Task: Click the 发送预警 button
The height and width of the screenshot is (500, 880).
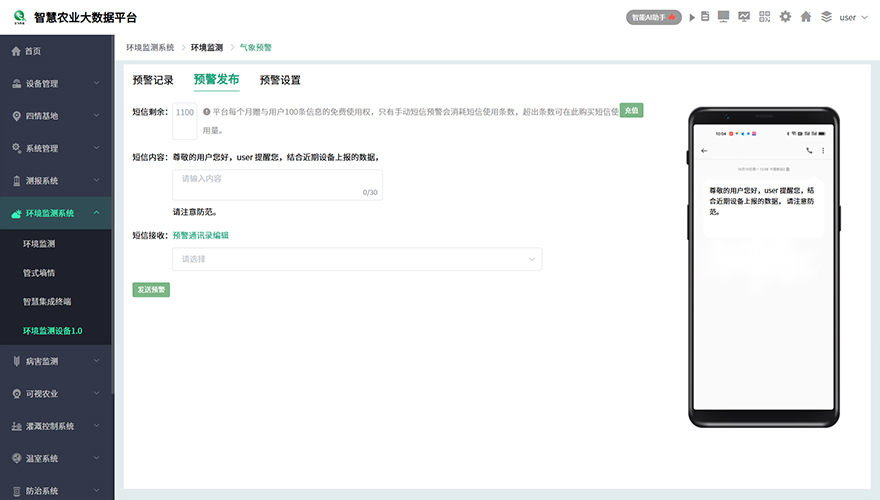Action: [151, 290]
